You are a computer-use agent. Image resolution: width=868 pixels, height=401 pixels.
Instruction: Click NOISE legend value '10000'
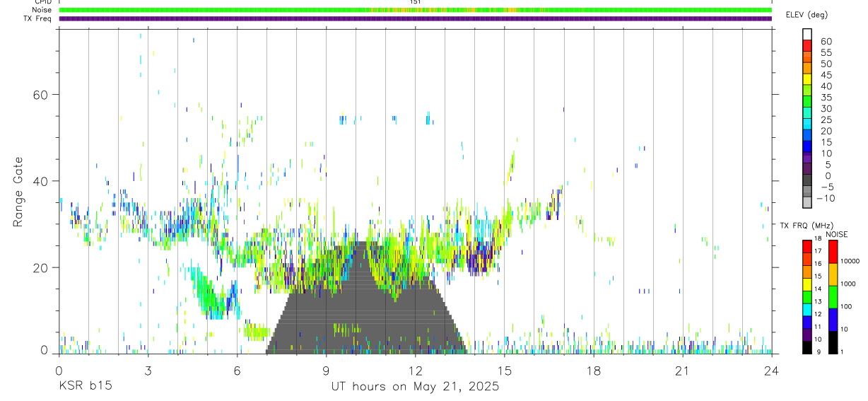850,261
